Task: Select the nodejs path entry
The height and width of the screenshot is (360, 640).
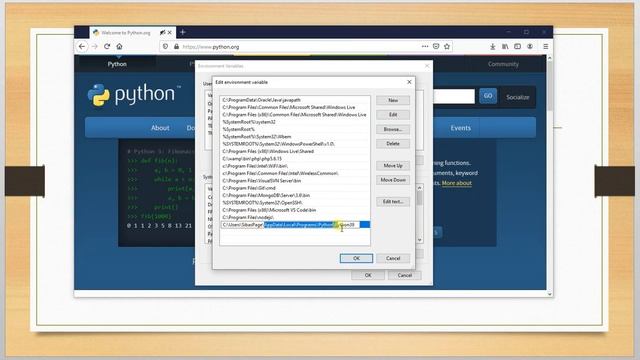Action: pyautogui.click(x=295, y=218)
